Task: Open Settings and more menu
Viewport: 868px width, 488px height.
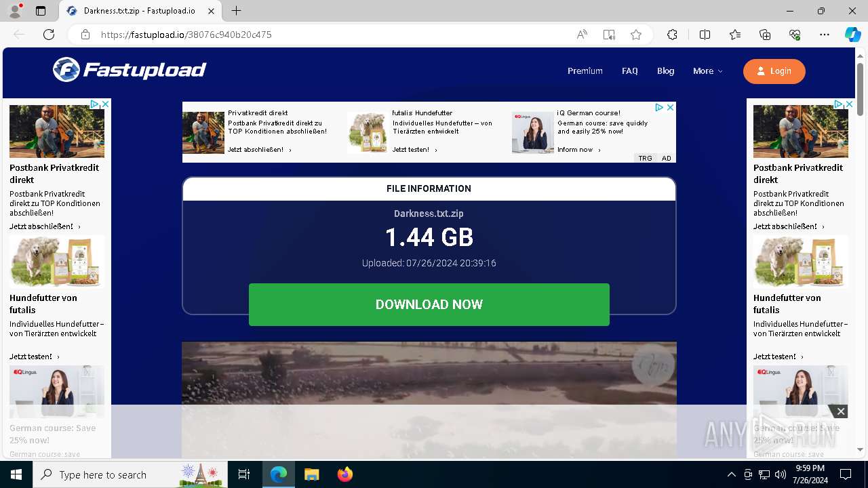Action: point(825,35)
